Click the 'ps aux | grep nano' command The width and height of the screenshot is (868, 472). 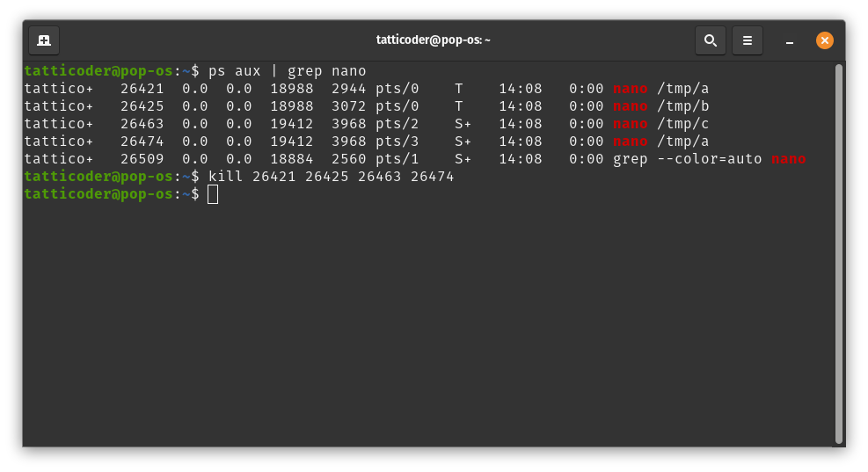coord(287,71)
